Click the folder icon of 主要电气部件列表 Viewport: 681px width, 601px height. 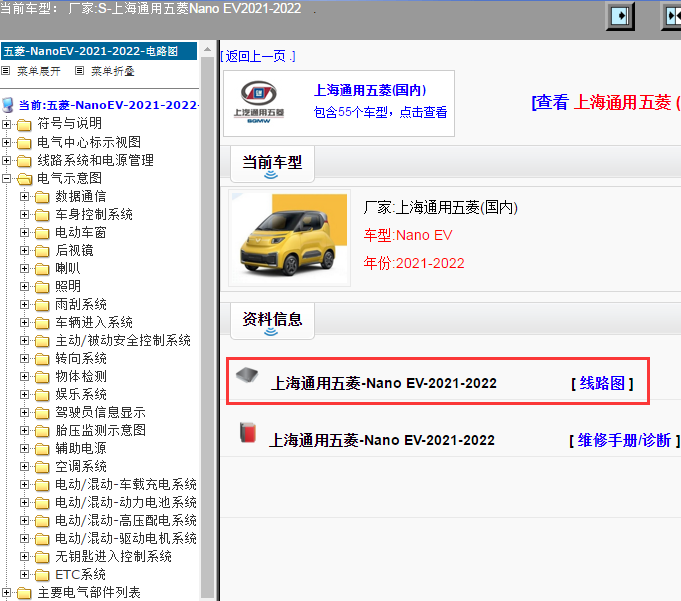click(x=24, y=593)
